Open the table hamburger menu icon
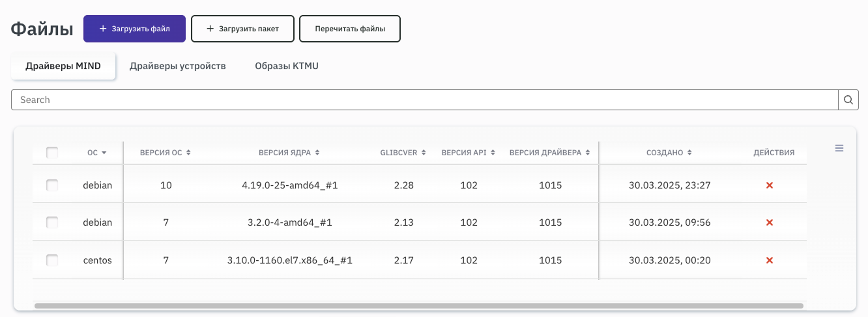The image size is (868, 317). pos(839,148)
